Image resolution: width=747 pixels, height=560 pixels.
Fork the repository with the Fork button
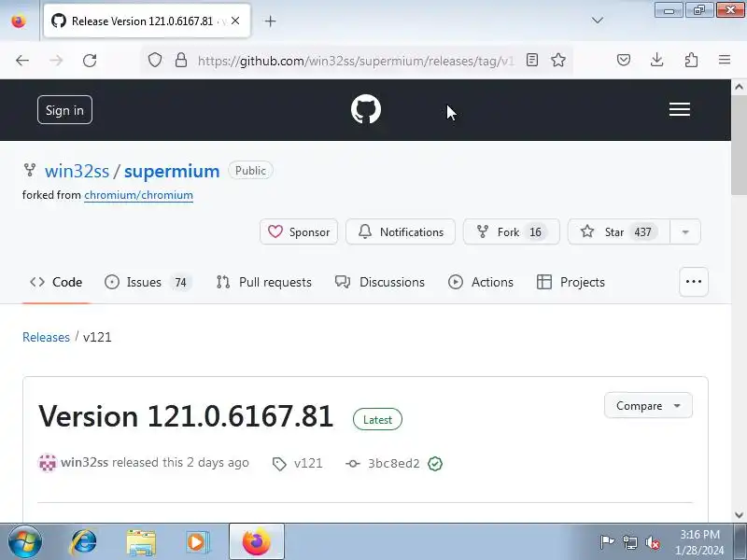point(511,231)
